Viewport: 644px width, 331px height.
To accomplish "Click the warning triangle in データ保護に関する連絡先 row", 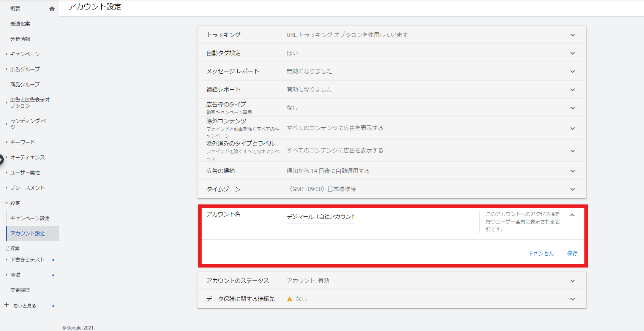I will pyautogui.click(x=290, y=299).
